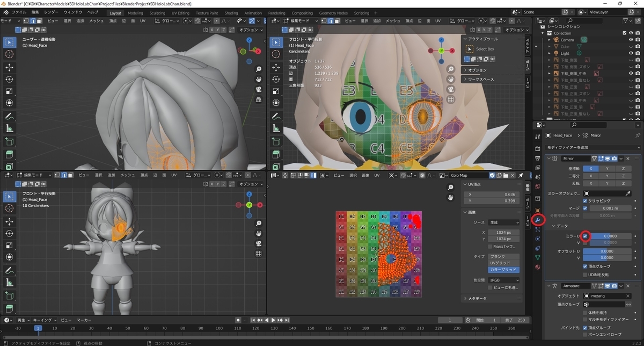
Task: Enable the UDIM flip checkbox
Action: (585, 275)
